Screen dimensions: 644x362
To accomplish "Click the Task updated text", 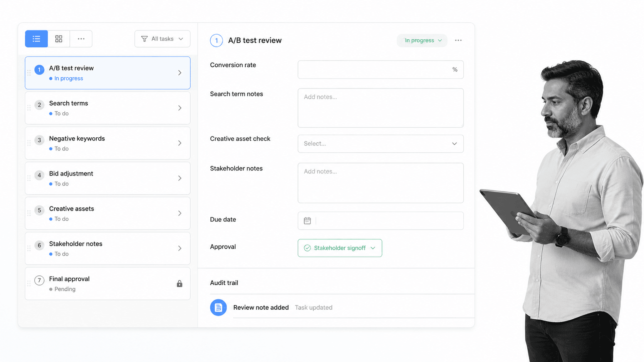I will [x=314, y=307].
